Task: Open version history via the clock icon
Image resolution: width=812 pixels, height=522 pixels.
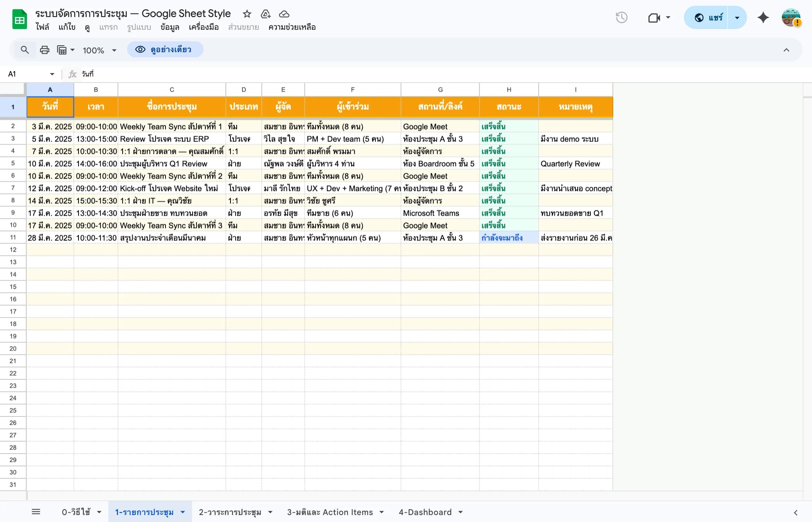Action: pyautogui.click(x=622, y=17)
